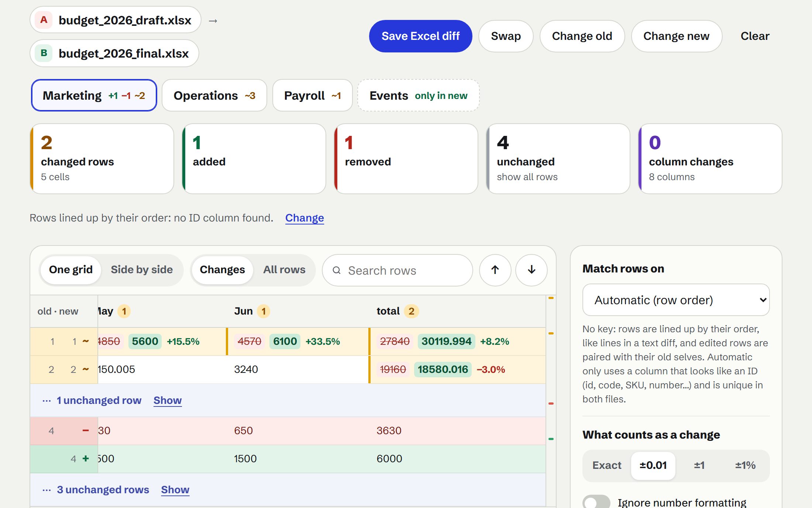This screenshot has height=508, width=812.
Task: Open the Payroll sheet tab
Action: point(312,95)
